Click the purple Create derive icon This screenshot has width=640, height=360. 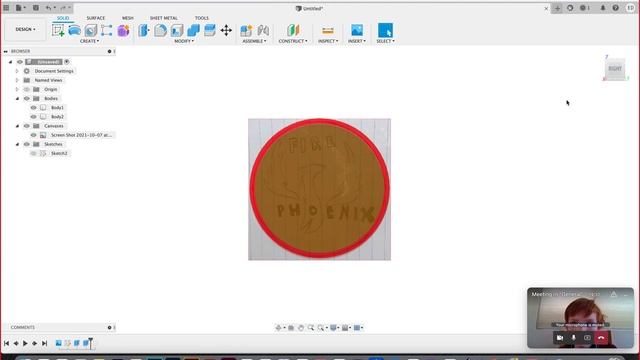coord(123,30)
